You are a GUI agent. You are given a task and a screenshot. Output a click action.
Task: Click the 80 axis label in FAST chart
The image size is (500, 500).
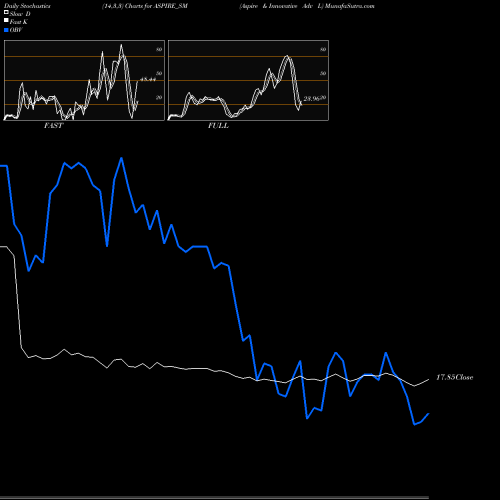pyautogui.click(x=159, y=49)
